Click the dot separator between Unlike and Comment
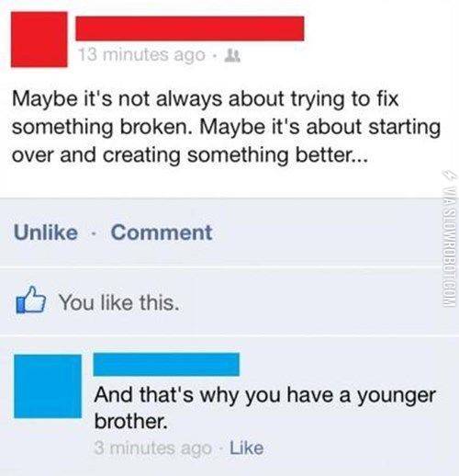The height and width of the screenshot is (476, 459). [94, 233]
